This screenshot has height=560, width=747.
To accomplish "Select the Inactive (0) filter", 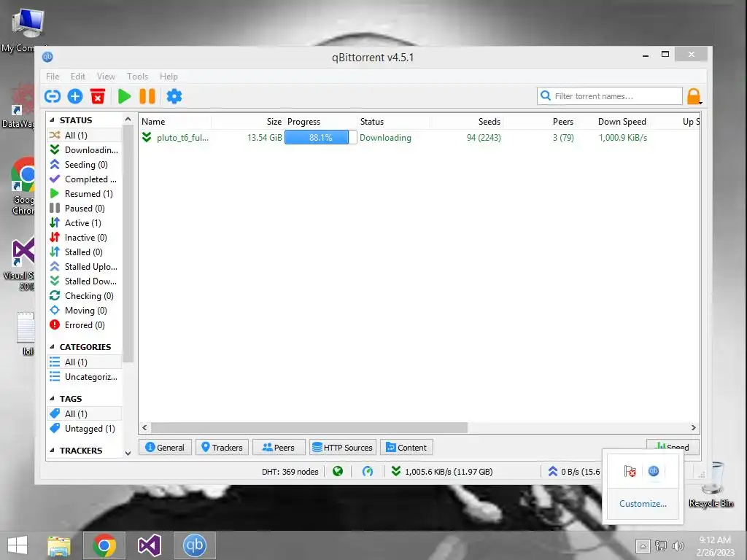I will click(85, 238).
